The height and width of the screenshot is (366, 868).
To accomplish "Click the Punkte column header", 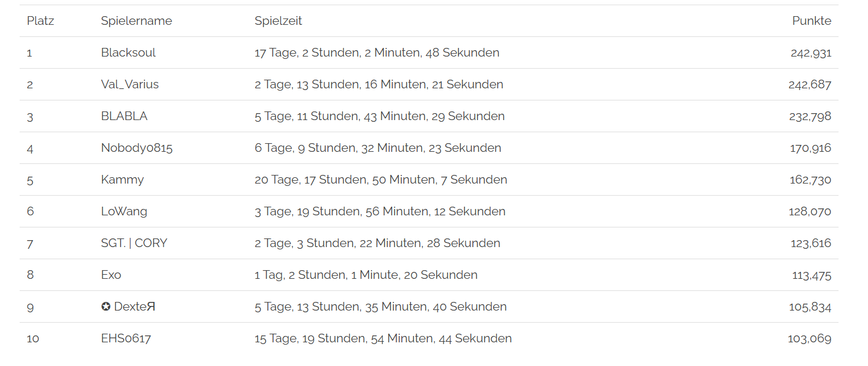I will [x=811, y=21].
